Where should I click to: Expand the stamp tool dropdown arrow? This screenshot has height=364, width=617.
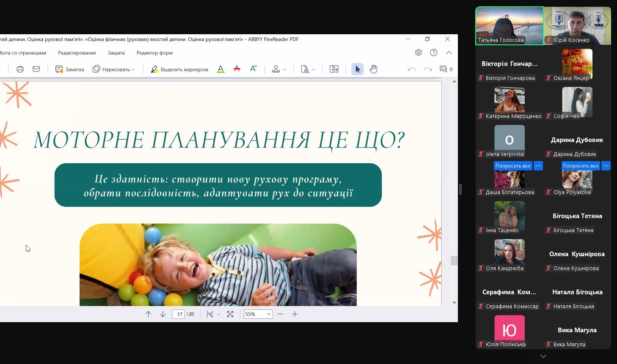[285, 70]
